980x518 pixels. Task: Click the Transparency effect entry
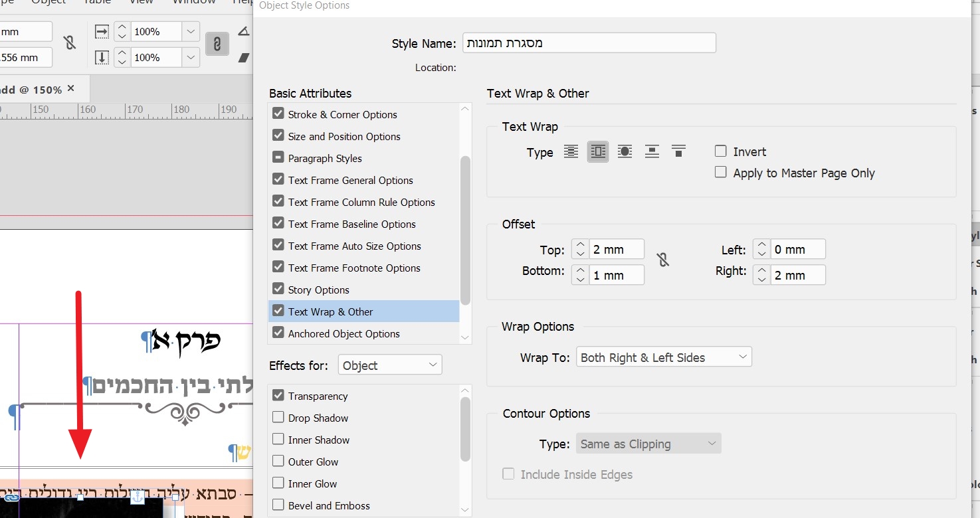(x=318, y=396)
